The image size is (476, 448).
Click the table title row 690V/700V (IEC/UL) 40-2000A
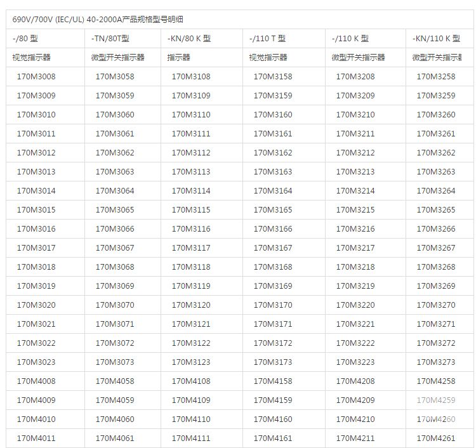(x=98, y=20)
